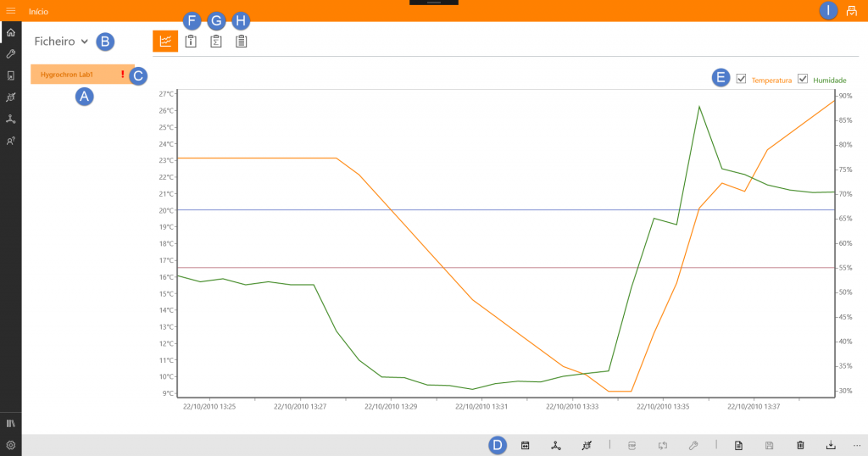Open the more options ellipsis menu
The width and height of the screenshot is (868, 456).
857,445
